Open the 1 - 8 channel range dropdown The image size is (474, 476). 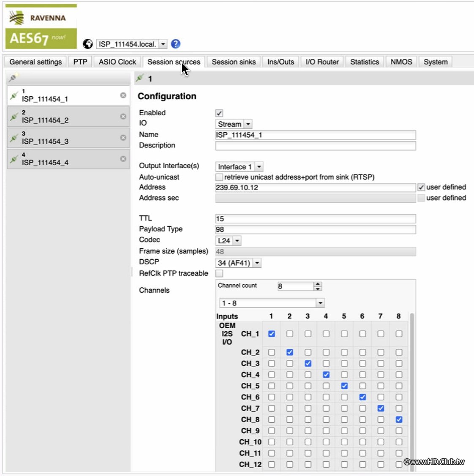pos(272,303)
